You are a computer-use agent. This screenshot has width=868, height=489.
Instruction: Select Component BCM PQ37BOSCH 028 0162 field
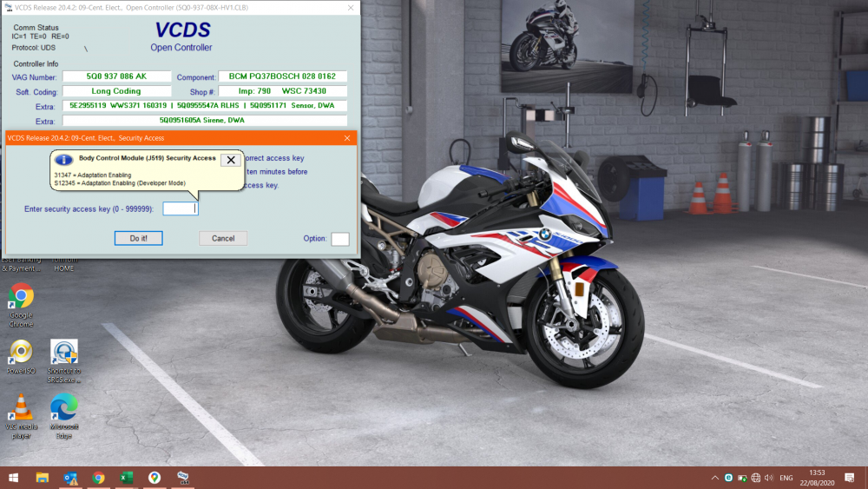pos(282,76)
